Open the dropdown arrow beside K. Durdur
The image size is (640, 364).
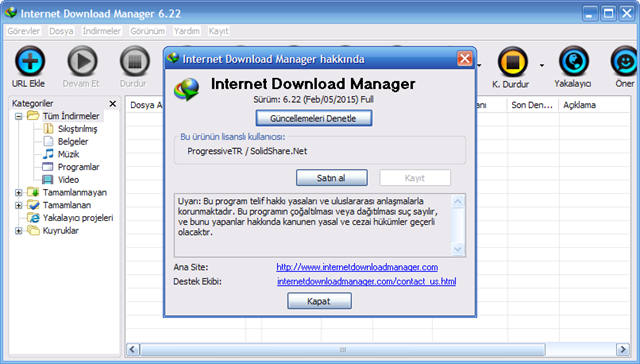(542, 65)
